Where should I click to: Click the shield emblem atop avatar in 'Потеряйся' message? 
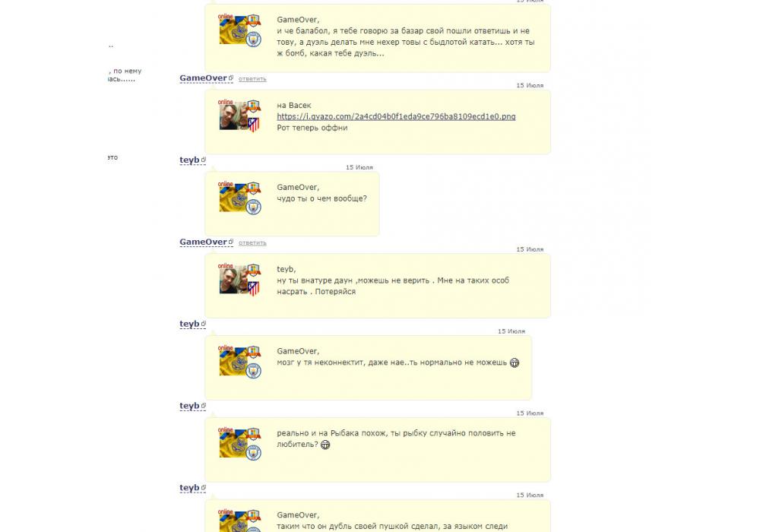(x=254, y=269)
